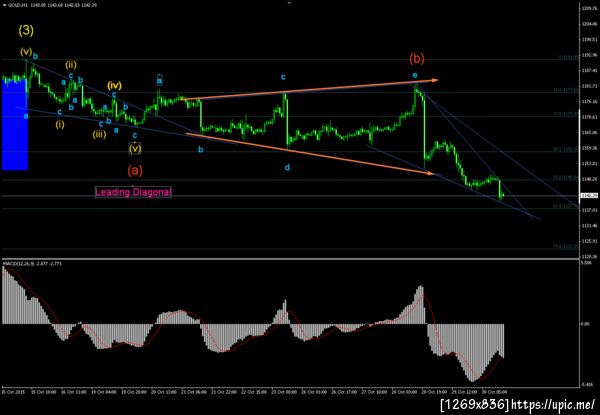The width and height of the screenshot is (600, 415).
Task: Click the small triangle before GOLD,H1 title
Action: click(x=5, y=6)
